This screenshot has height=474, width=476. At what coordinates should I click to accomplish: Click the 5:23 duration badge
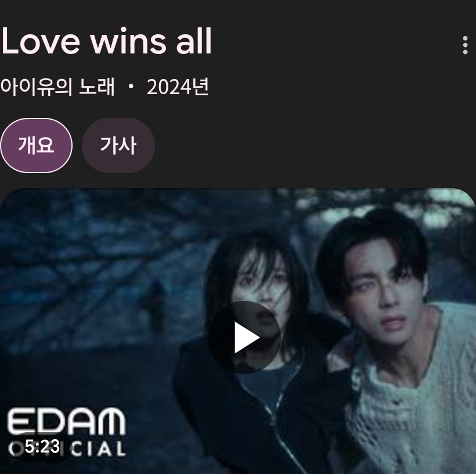pos(42,446)
